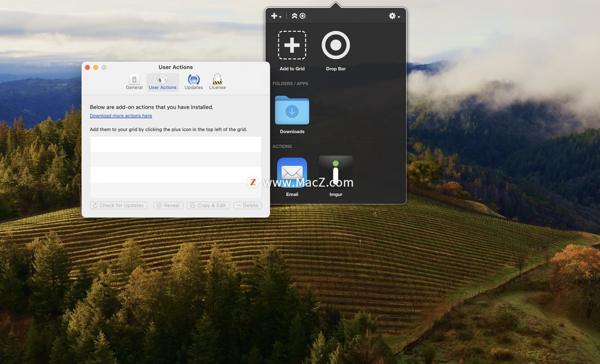The image size is (600, 364).
Task: Click the Delete button
Action: 247,206
